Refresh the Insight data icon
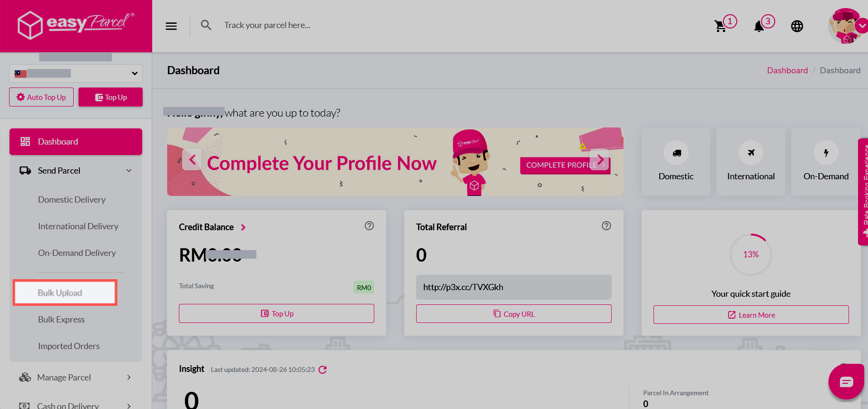Image resolution: width=868 pixels, height=409 pixels. [322, 370]
